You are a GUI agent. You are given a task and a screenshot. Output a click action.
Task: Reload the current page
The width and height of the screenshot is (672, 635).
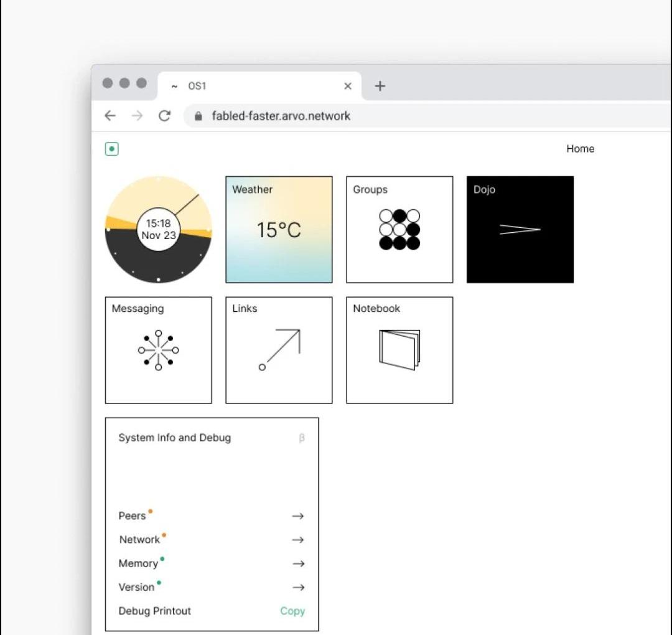(x=164, y=116)
